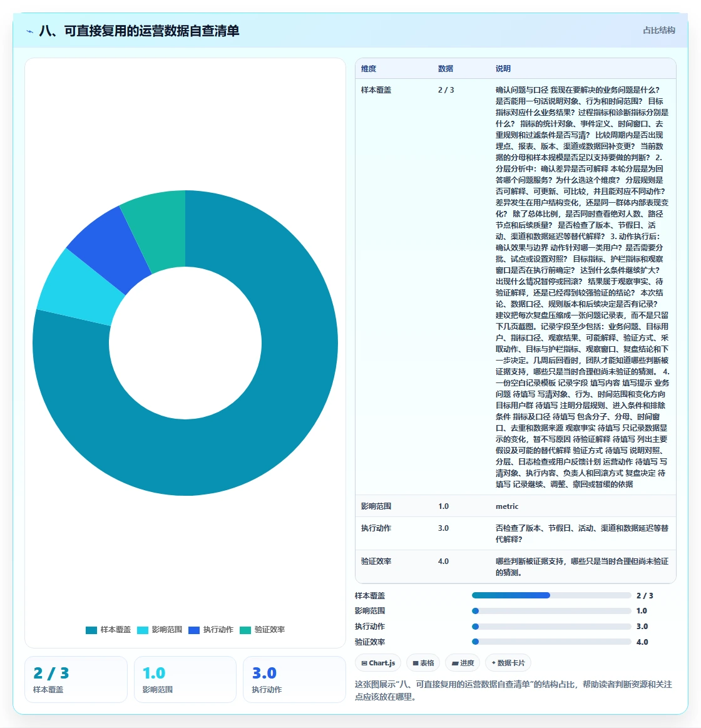Click the 样本覆盖 table row label
This screenshot has width=701, height=728.
pyautogui.click(x=376, y=90)
